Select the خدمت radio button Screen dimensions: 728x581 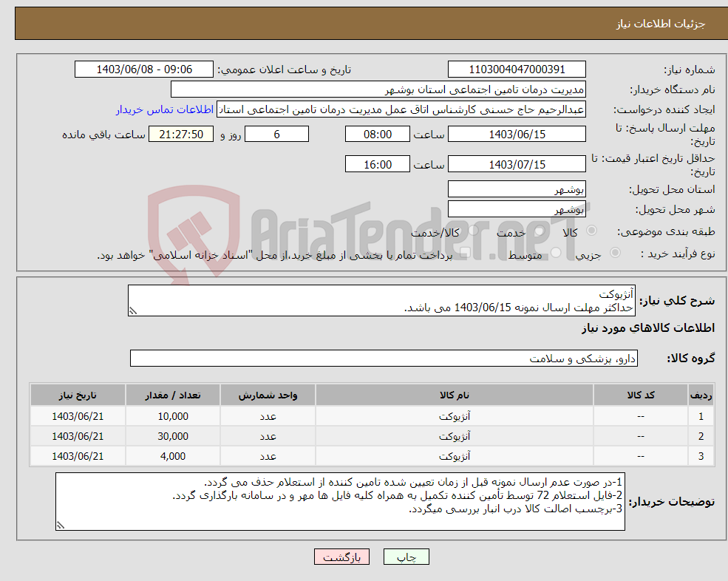[x=539, y=231]
